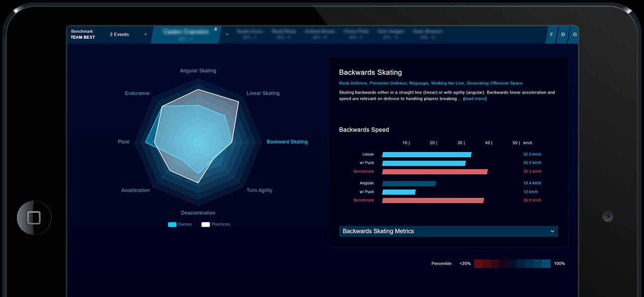Open the Generating Offensive Space link
The image size is (644, 297).
coord(494,83)
